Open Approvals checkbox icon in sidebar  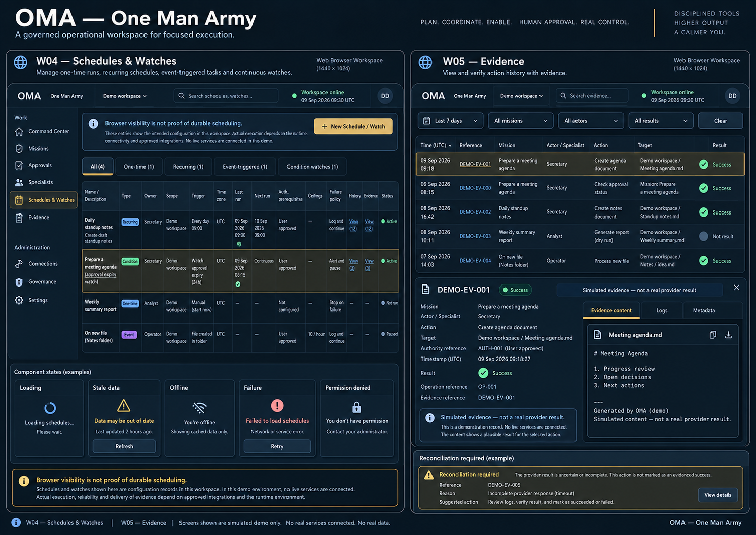tap(19, 165)
